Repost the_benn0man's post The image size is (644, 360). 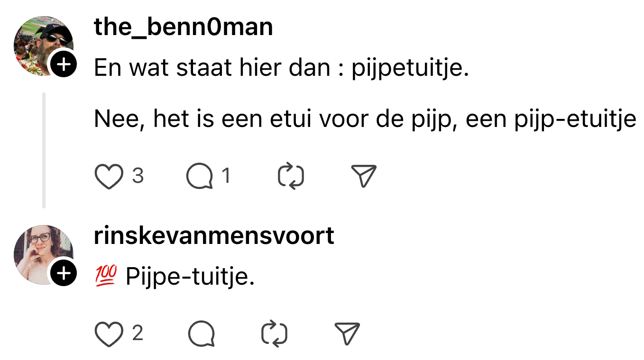290,177
